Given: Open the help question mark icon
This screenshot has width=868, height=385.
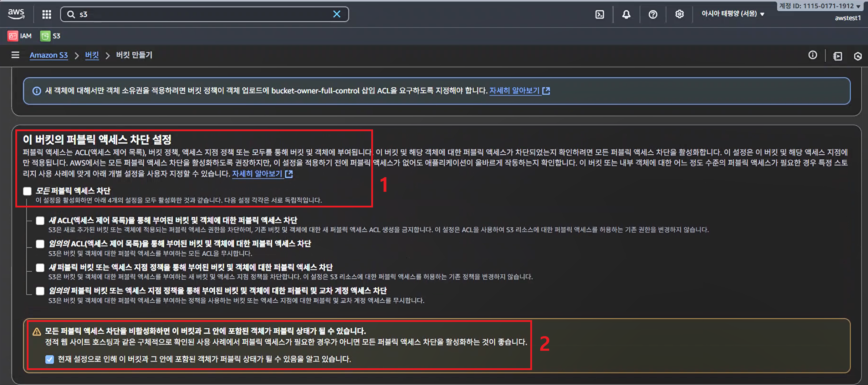Looking at the screenshot, I should [653, 14].
